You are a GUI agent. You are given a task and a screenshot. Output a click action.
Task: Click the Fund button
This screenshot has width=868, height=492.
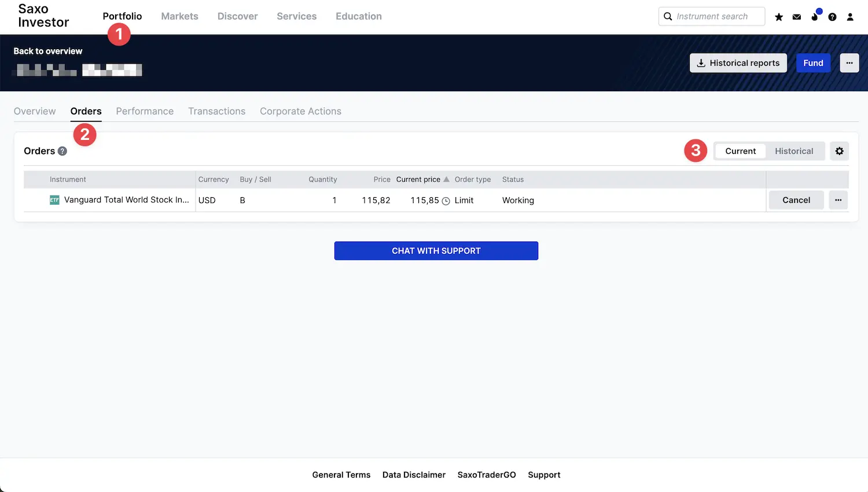pos(813,63)
